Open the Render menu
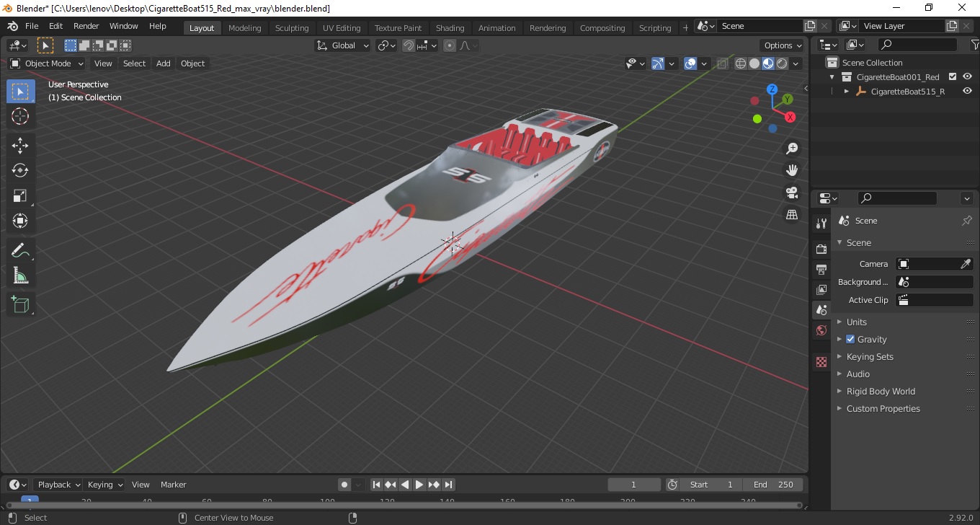Screen dimensions: 980x525 point(86,26)
